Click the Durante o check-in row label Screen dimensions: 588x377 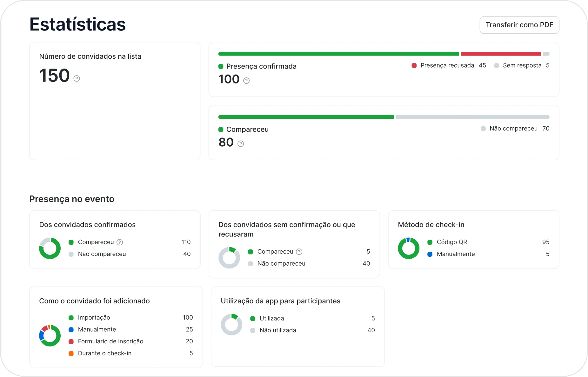tap(104, 353)
